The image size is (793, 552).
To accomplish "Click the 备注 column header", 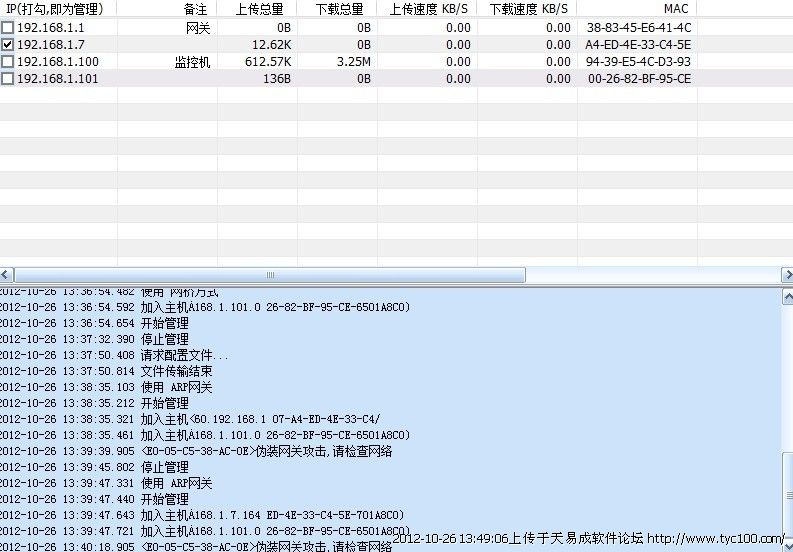I will click(195, 8).
